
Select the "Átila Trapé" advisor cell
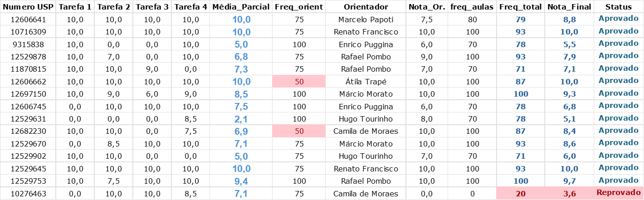[x=366, y=82]
